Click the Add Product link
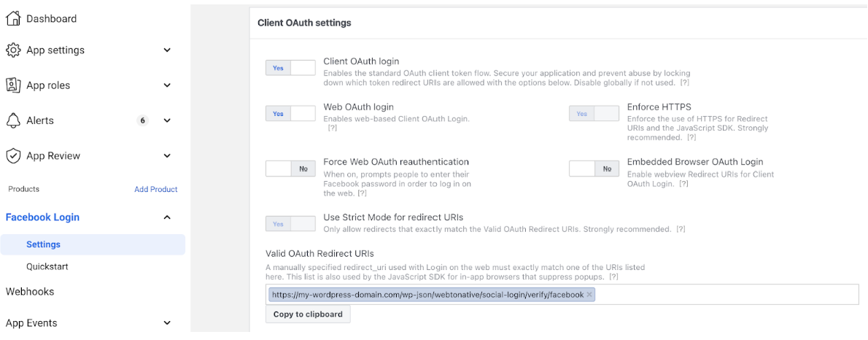This screenshot has height=340, width=868. click(x=156, y=190)
